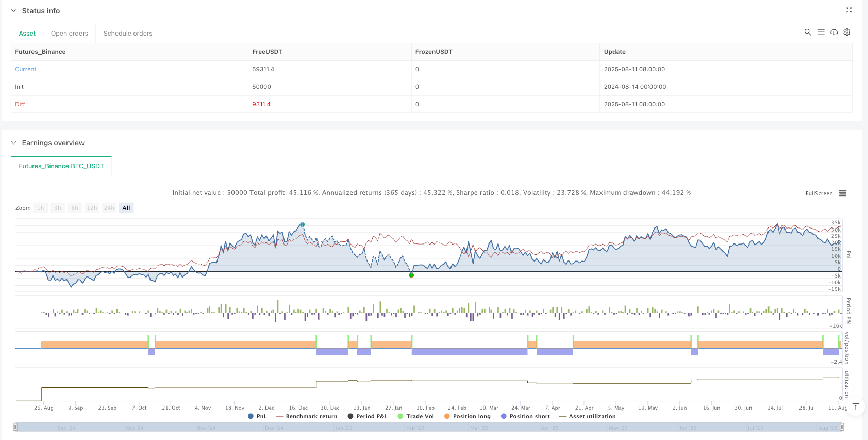
Task: Click the Current row link
Action: 26,69
